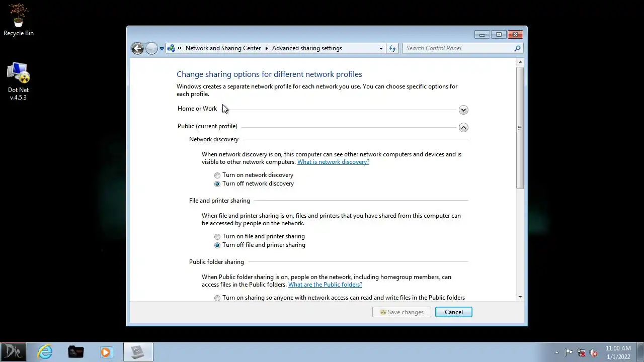
Task: Open the breadcrumb arrow after Network and Sharing Center
Action: click(x=267, y=48)
